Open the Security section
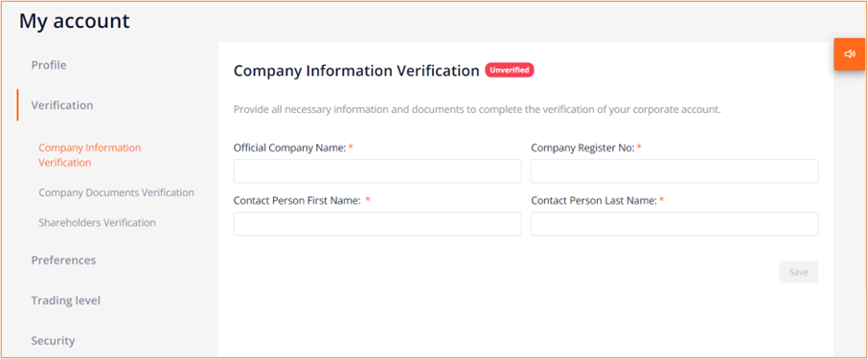Image resolution: width=868 pixels, height=359 pixels. [x=53, y=341]
